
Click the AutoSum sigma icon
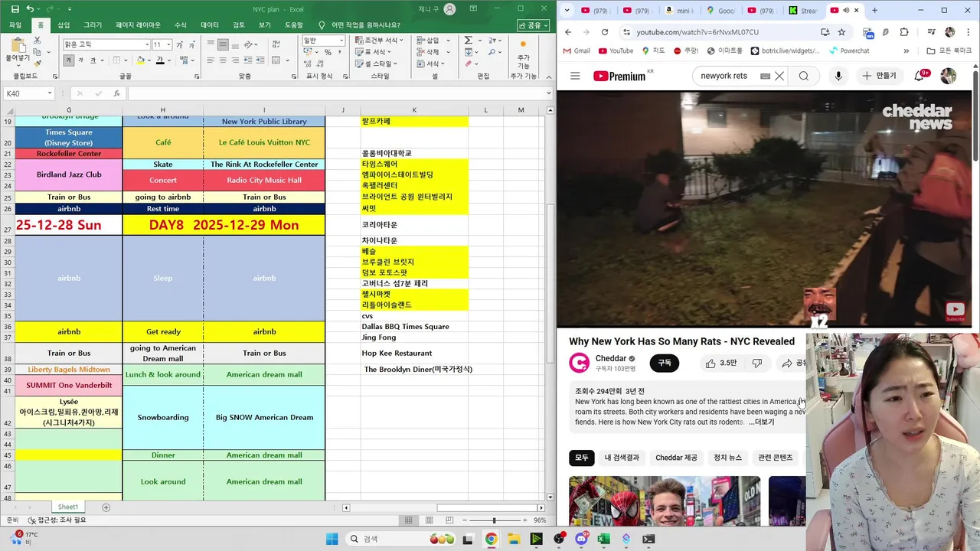point(468,40)
